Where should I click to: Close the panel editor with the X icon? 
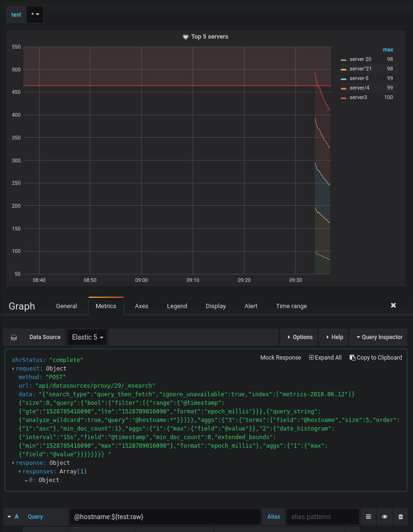coord(393,305)
